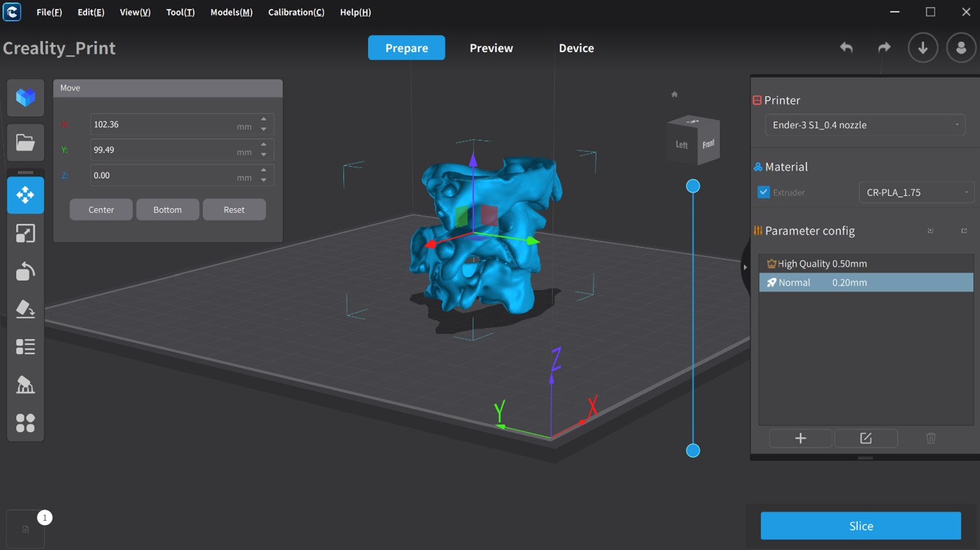This screenshot has height=550, width=980.
Task: Select the Scale tool
Action: coord(25,233)
